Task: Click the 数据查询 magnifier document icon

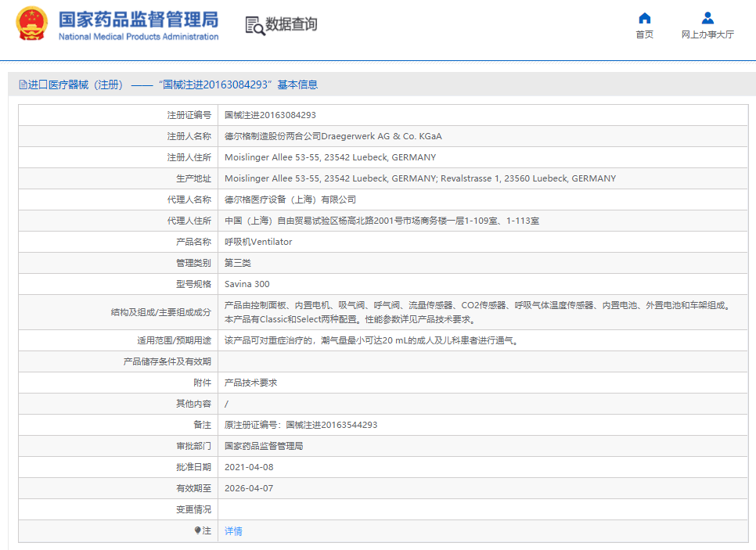Action: [x=255, y=25]
